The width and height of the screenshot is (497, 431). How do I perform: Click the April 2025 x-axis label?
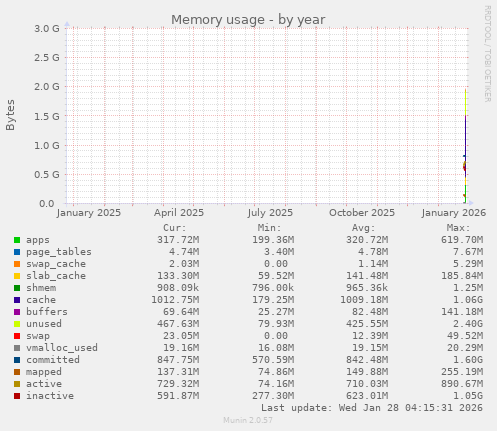(x=179, y=213)
